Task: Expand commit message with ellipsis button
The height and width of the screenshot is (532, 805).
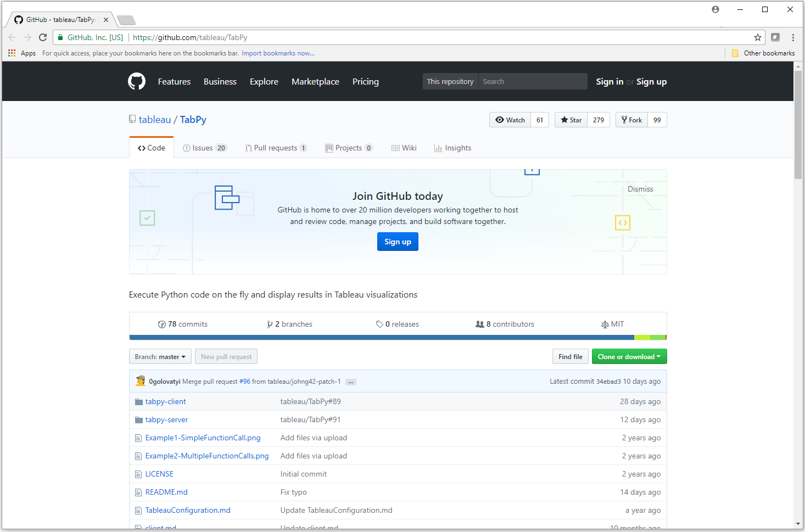Action: click(351, 382)
